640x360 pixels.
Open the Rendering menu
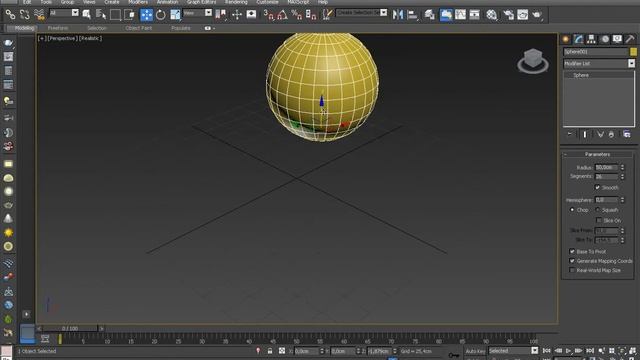236,2
